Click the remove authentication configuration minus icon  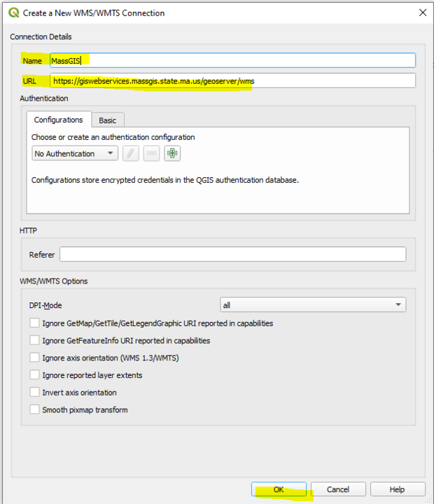click(x=151, y=153)
